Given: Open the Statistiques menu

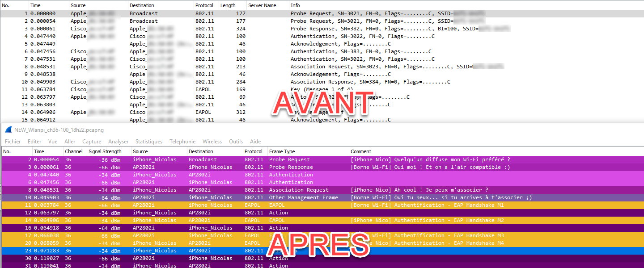Looking at the screenshot, I should click(x=149, y=142).
